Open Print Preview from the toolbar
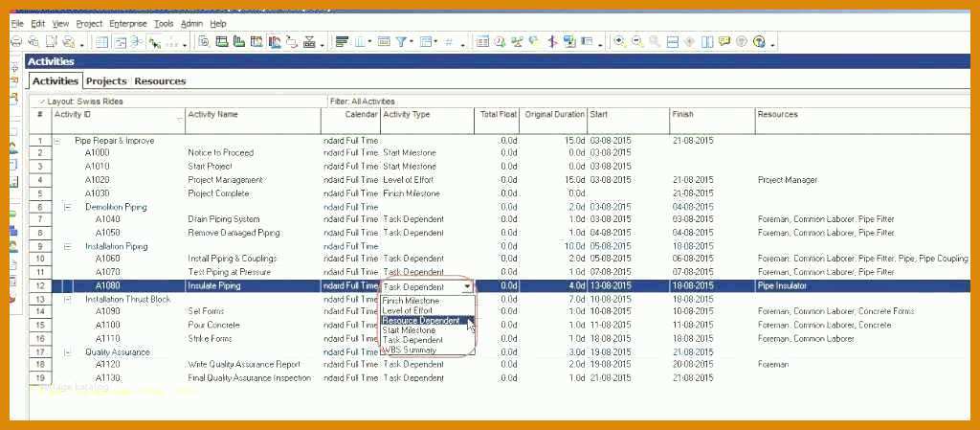Viewport: 980px width, 430px height. pyautogui.click(x=33, y=42)
